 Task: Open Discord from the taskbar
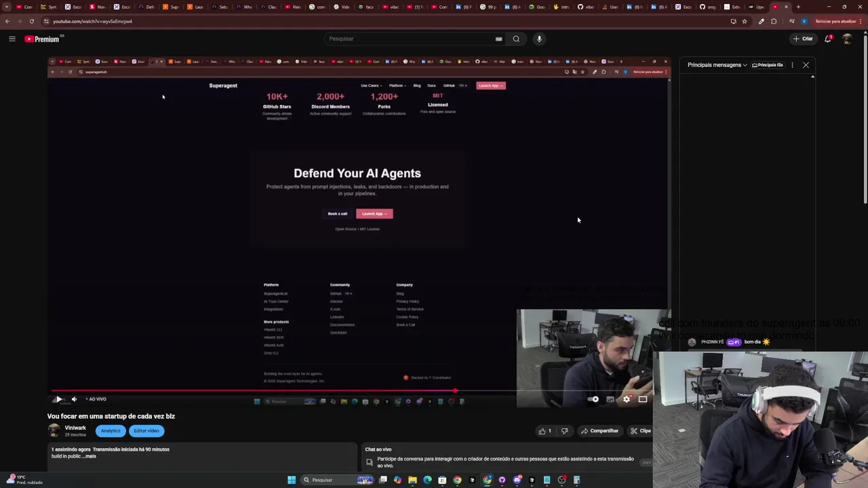517,480
